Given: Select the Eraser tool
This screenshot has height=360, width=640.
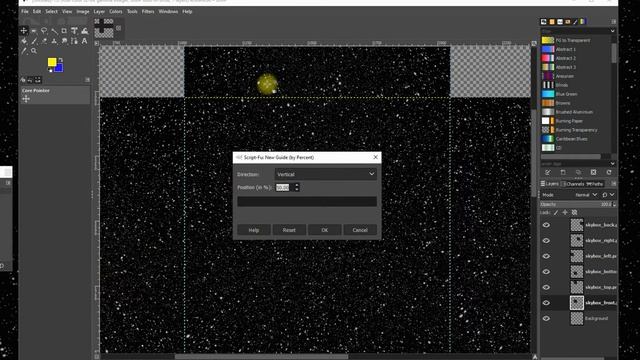Looking at the screenshot, I should pyautogui.click(x=44, y=41).
